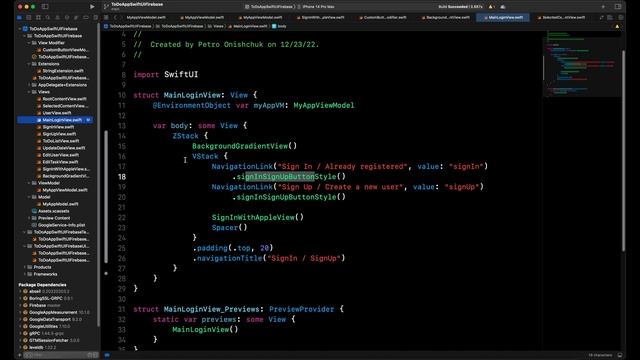Switch to the Background...ntView.swift tab
Viewport: 640px width, 360px height.
click(446, 18)
